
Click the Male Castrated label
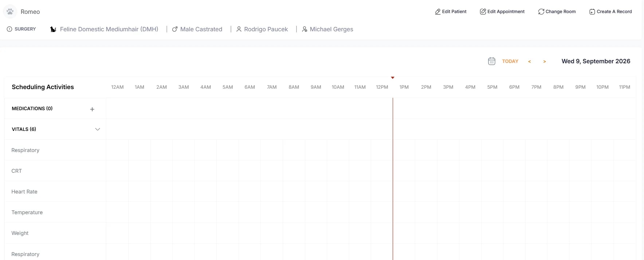point(201,29)
